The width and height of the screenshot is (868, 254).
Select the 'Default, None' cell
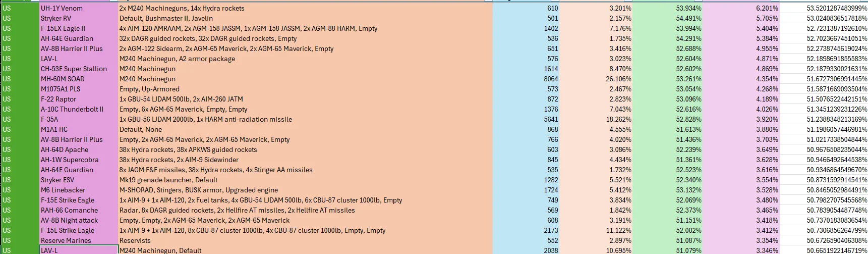pyautogui.click(x=305, y=129)
